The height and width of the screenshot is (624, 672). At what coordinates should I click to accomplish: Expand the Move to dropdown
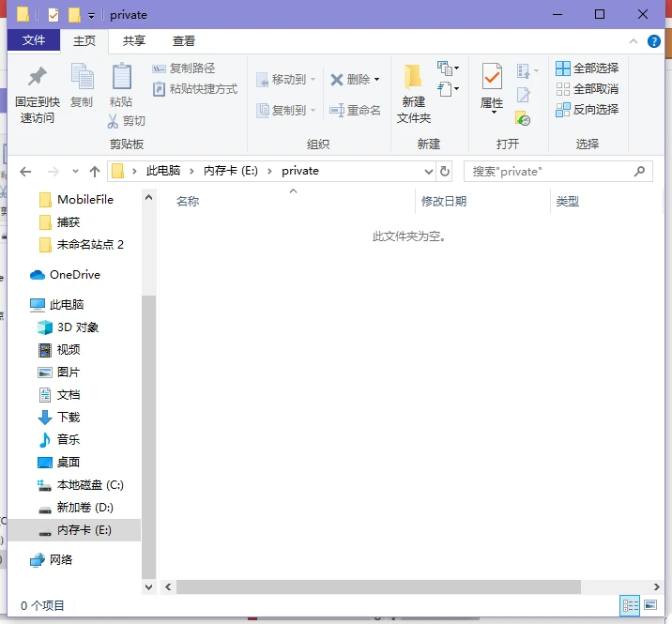[x=313, y=80]
